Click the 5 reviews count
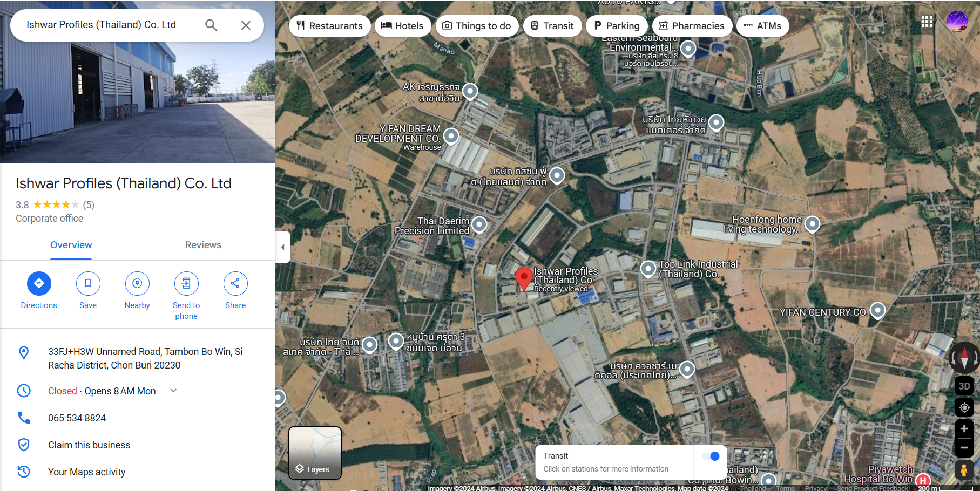980x491 pixels. pyautogui.click(x=89, y=205)
